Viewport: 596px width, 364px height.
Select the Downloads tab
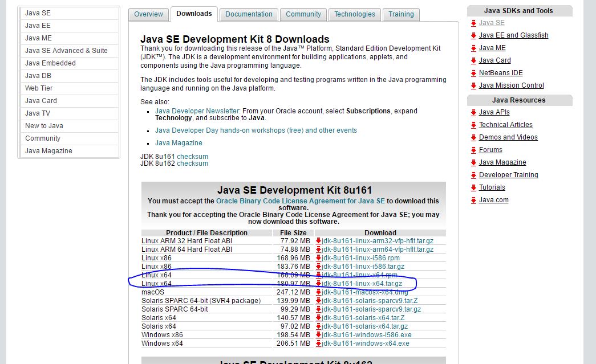[194, 14]
